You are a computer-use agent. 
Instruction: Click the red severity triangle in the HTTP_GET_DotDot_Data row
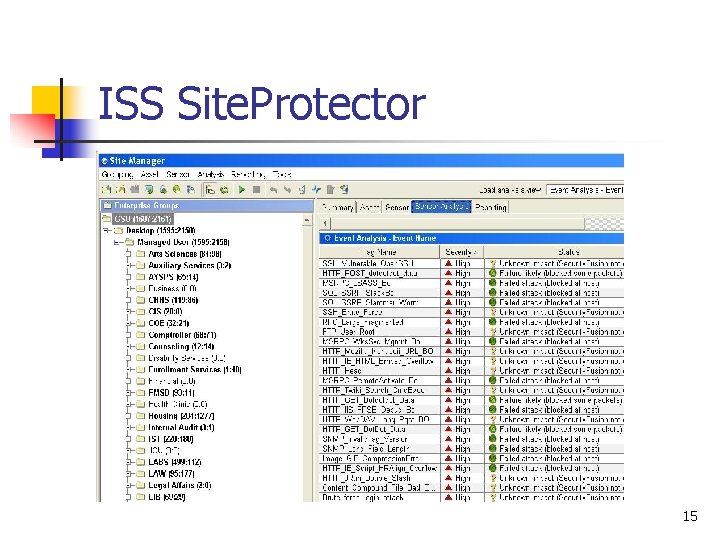click(449, 429)
